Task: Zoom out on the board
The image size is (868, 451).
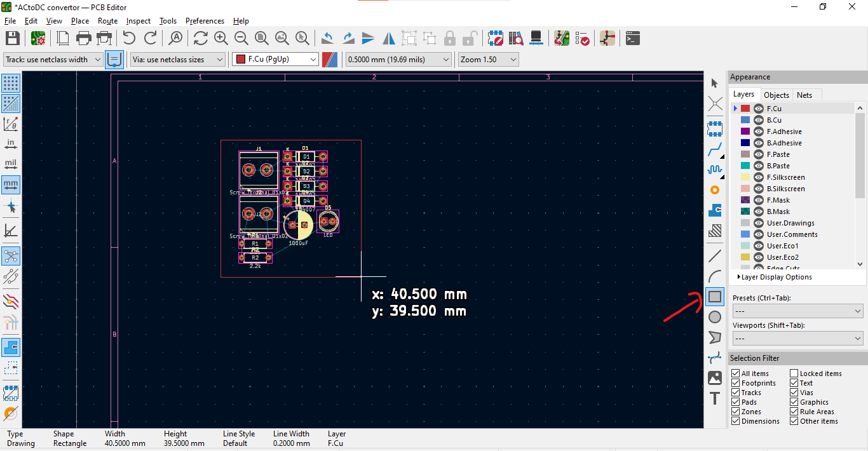Action: [241, 38]
